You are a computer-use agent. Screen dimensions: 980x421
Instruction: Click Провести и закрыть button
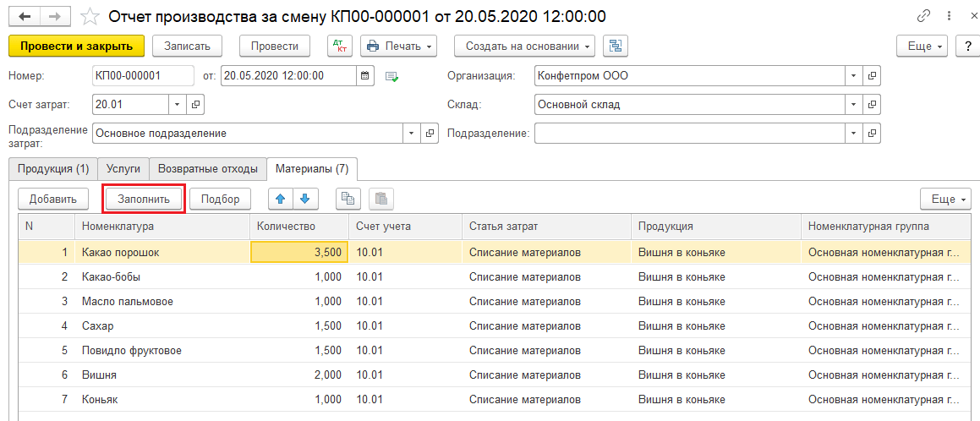click(76, 46)
